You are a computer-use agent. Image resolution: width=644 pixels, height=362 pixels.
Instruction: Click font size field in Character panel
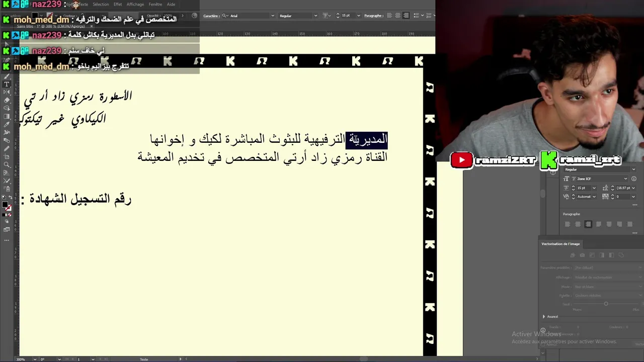[583, 188]
